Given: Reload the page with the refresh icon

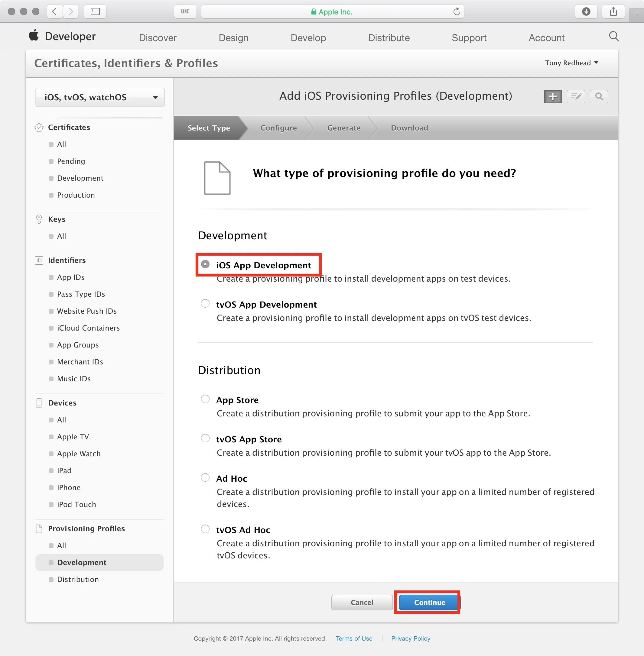Looking at the screenshot, I should [457, 11].
